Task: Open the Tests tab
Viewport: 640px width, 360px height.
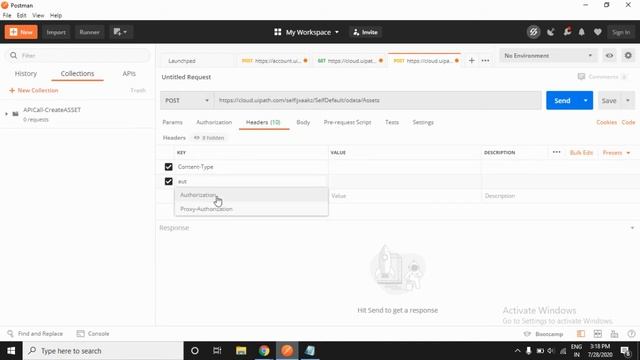Action: point(392,122)
